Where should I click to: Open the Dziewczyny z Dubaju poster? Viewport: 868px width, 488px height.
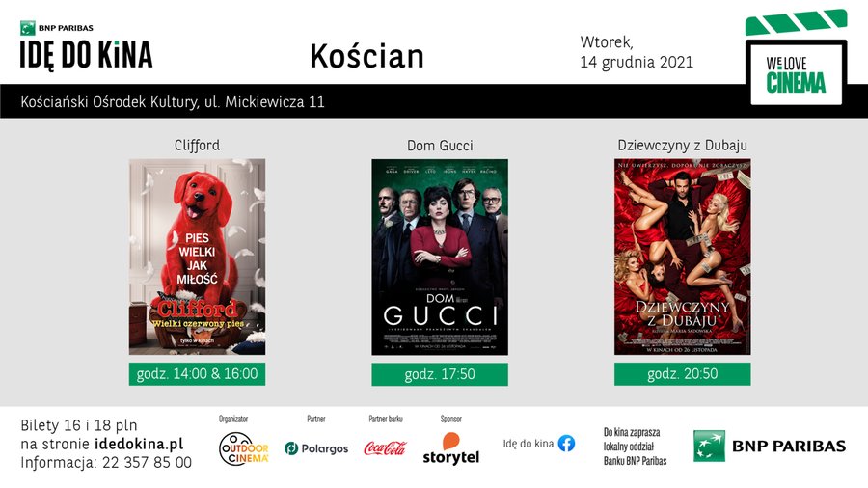683,257
